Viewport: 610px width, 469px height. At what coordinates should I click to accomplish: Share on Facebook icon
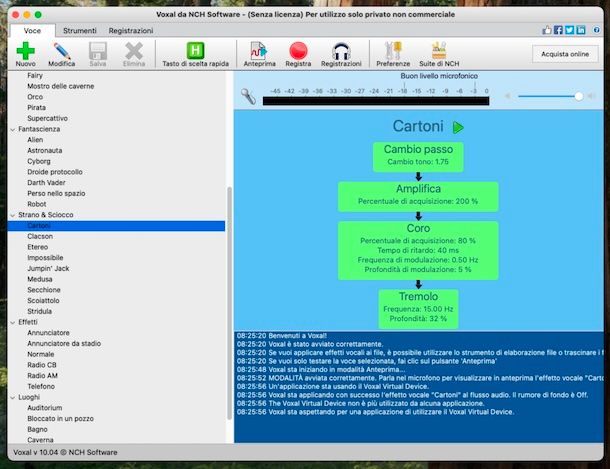pyautogui.click(x=558, y=30)
